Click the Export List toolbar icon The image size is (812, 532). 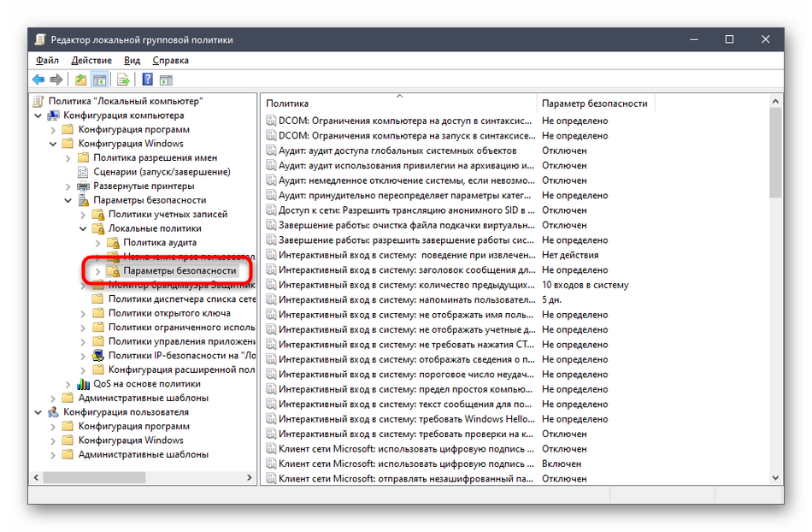123,80
